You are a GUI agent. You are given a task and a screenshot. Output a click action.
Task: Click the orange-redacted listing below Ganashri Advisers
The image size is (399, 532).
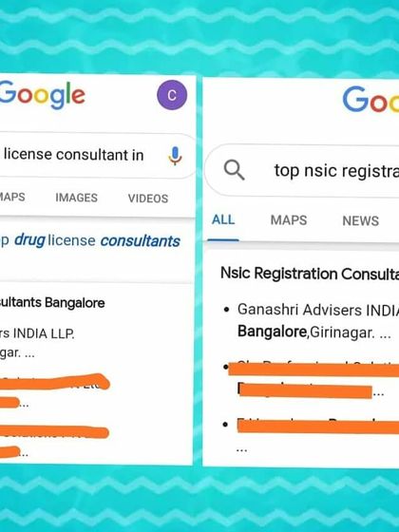(313, 380)
